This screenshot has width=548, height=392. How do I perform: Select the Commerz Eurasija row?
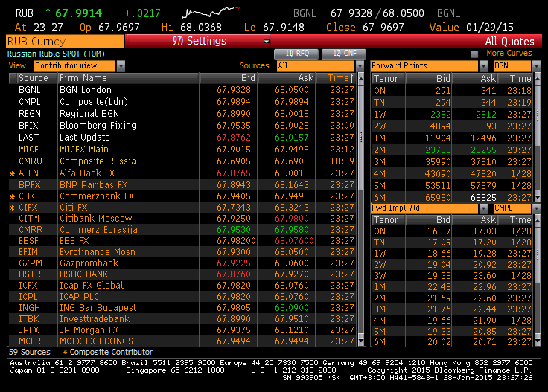tap(182, 230)
